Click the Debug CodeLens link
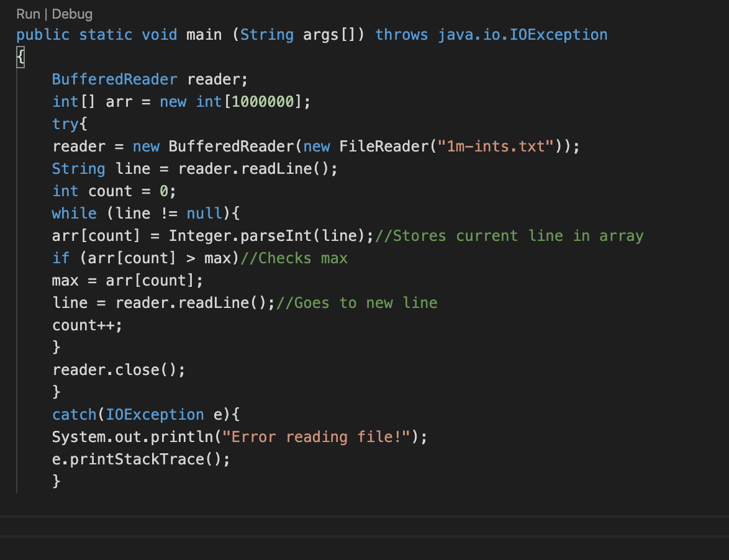This screenshot has height=560, width=729. point(72,14)
